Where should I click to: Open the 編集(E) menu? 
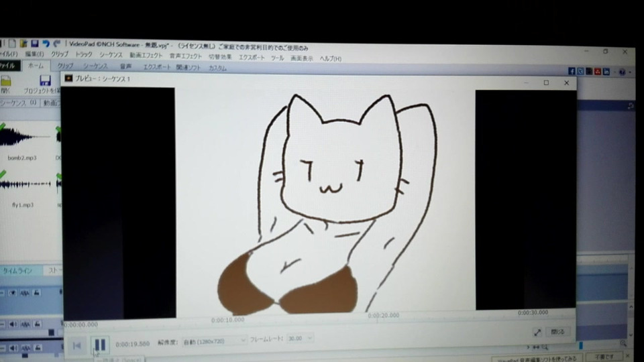[34, 54]
